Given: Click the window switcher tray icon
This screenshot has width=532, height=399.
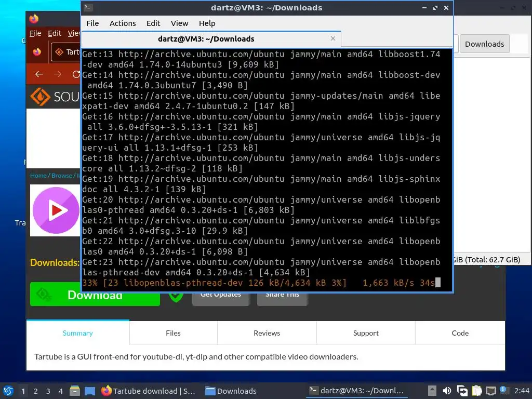Looking at the screenshot, I should (462, 391).
